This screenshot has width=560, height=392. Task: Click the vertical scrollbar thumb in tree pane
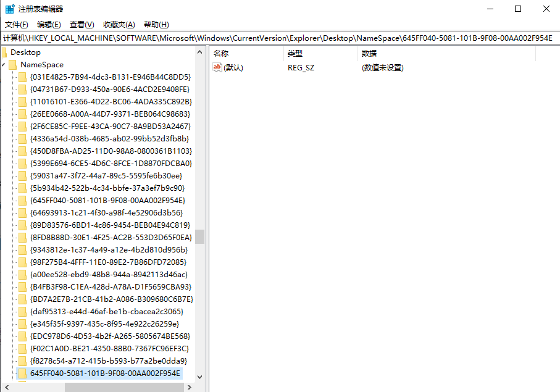coord(199,237)
